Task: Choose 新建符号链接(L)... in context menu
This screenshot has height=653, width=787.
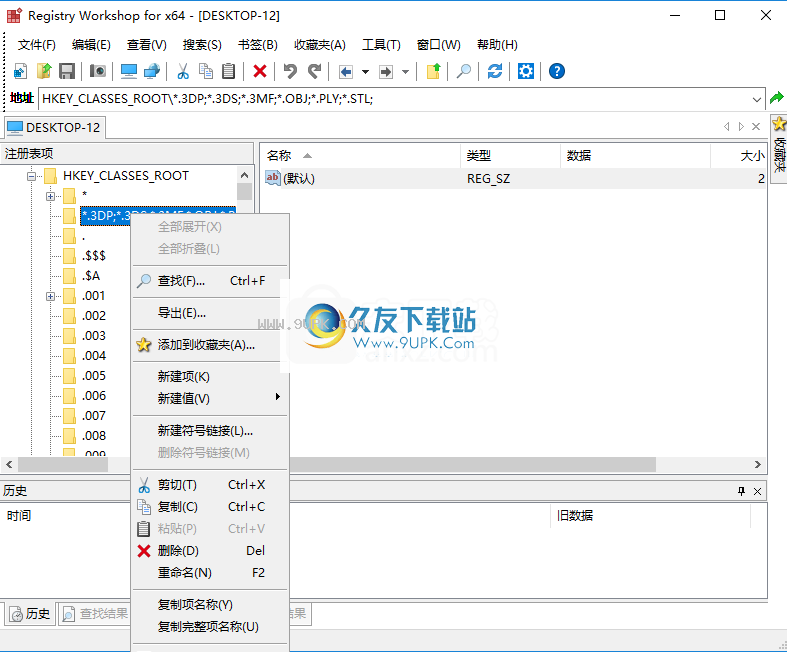Action: 210,431
